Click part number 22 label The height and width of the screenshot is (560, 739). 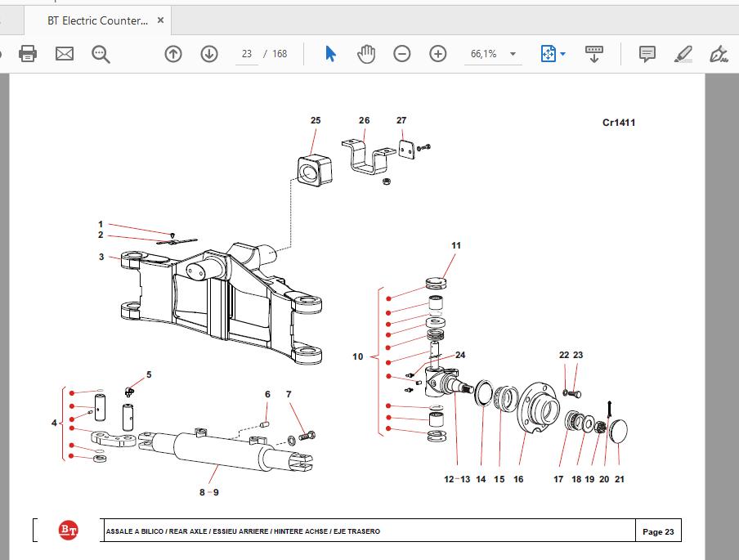pyautogui.click(x=564, y=355)
